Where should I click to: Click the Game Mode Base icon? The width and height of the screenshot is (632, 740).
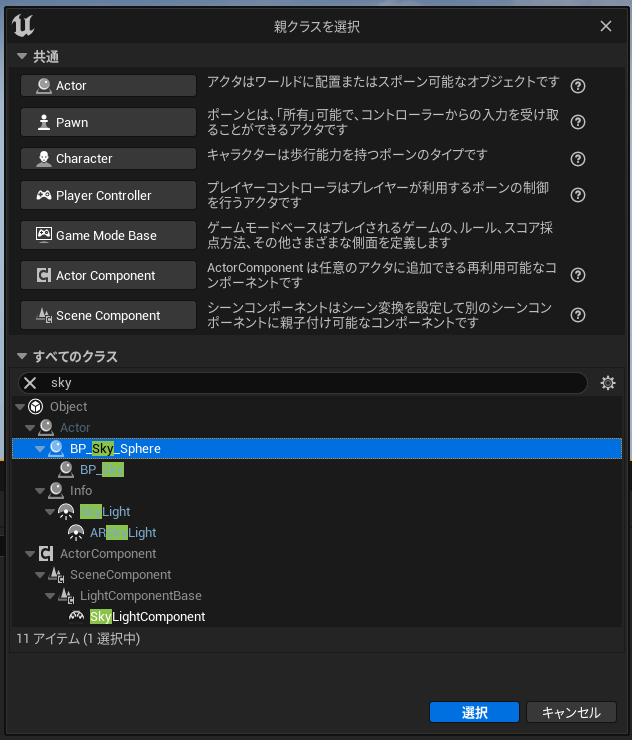tap(44, 235)
